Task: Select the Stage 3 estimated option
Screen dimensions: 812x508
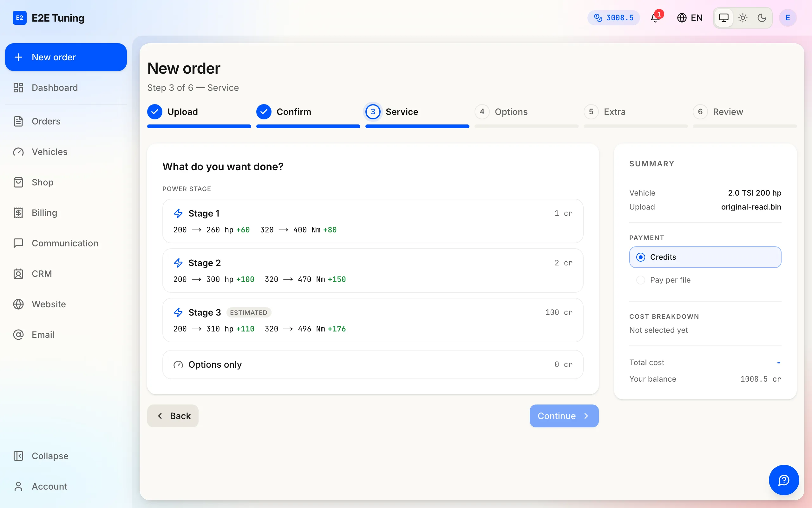Action: click(373, 320)
